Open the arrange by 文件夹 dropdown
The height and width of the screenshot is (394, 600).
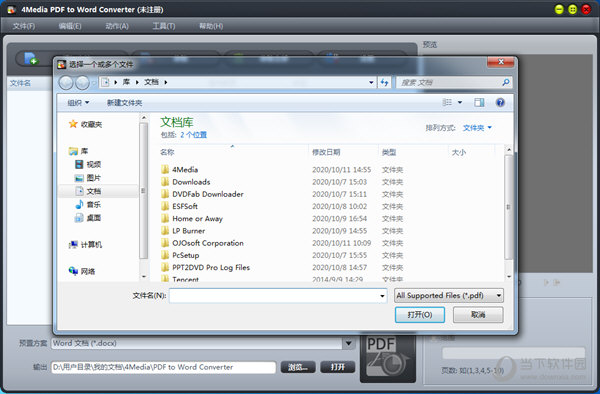point(478,128)
